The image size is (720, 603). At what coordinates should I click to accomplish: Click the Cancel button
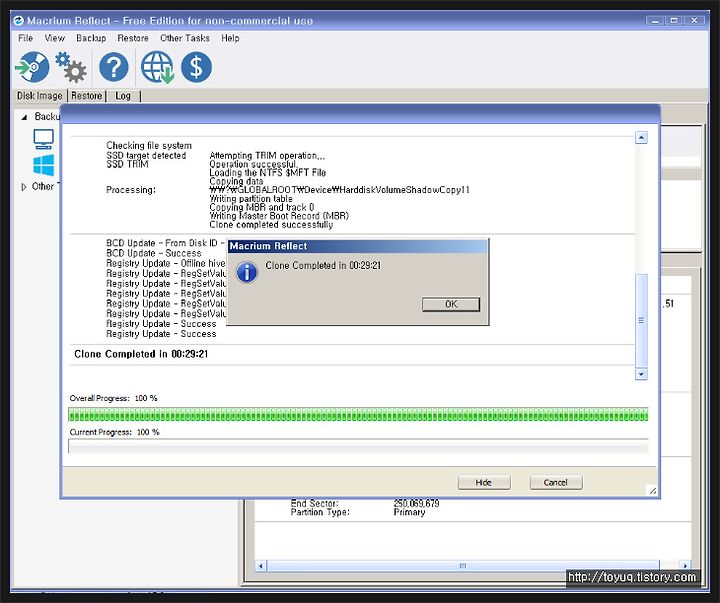pyautogui.click(x=556, y=482)
